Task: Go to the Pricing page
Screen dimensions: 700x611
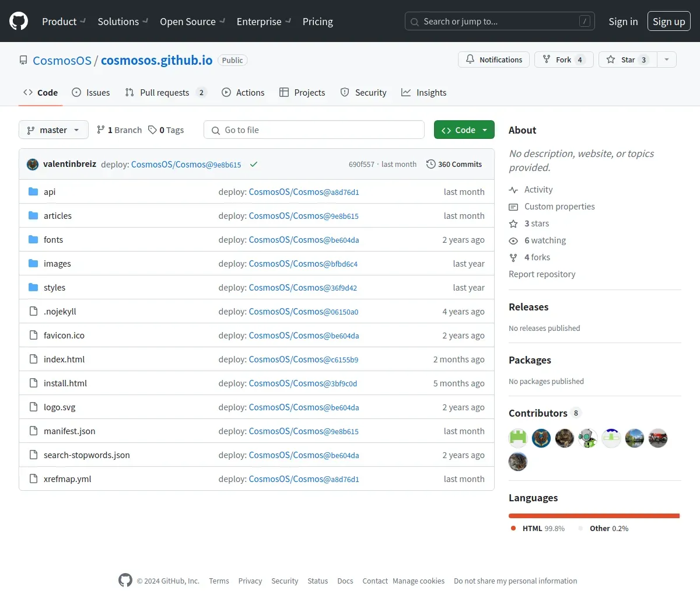Action: tap(318, 22)
